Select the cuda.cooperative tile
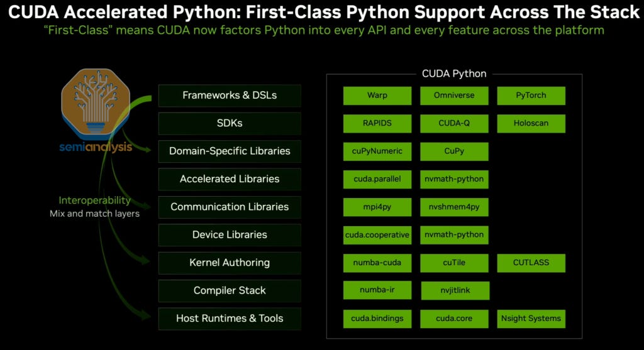Viewport: 644px width, 350px height. [377, 235]
